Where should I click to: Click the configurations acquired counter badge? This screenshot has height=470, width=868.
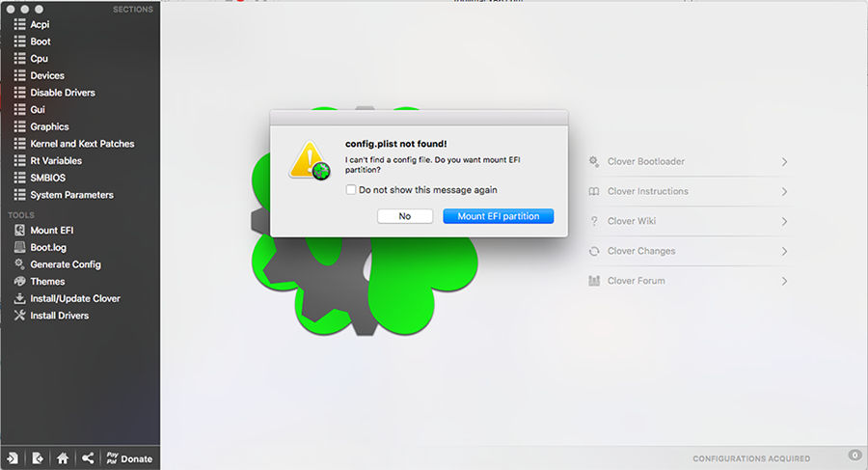(x=854, y=455)
